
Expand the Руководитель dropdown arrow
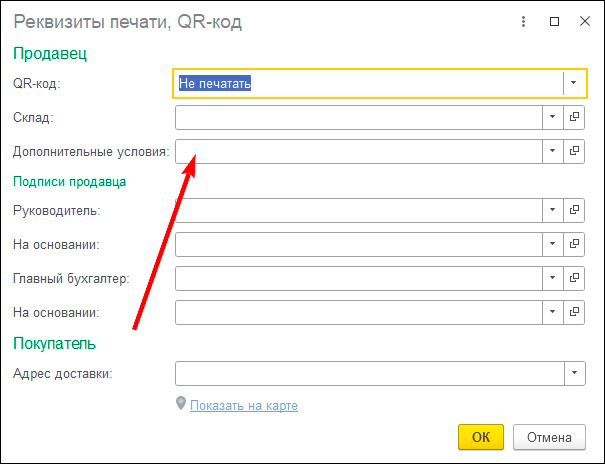coord(553,211)
